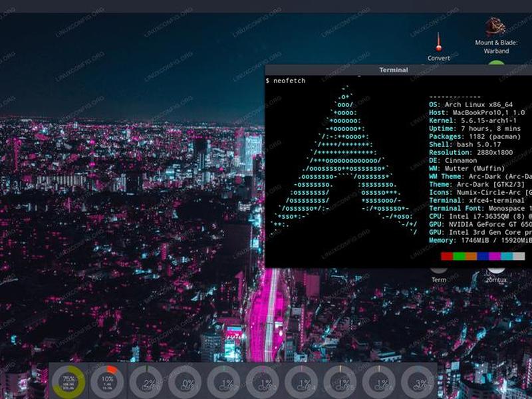
Task: Click the CPU7 gauge showing 3%
Action: [x=418, y=382]
